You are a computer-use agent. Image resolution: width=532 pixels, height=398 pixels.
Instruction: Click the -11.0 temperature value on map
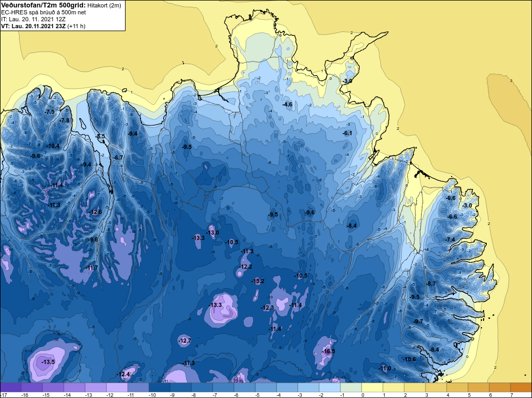pos(385,369)
